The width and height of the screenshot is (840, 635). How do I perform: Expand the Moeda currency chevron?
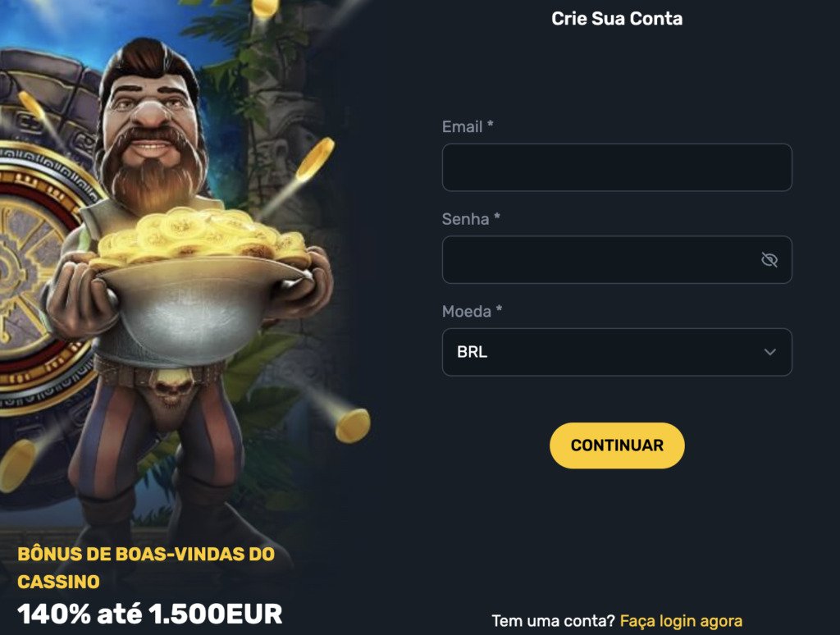coord(769,352)
